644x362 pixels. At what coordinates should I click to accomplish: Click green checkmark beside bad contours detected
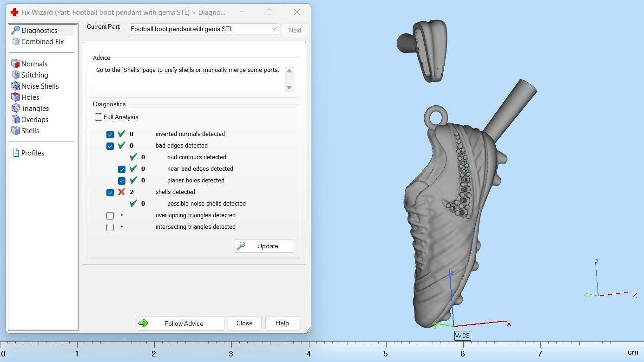pos(133,157)
